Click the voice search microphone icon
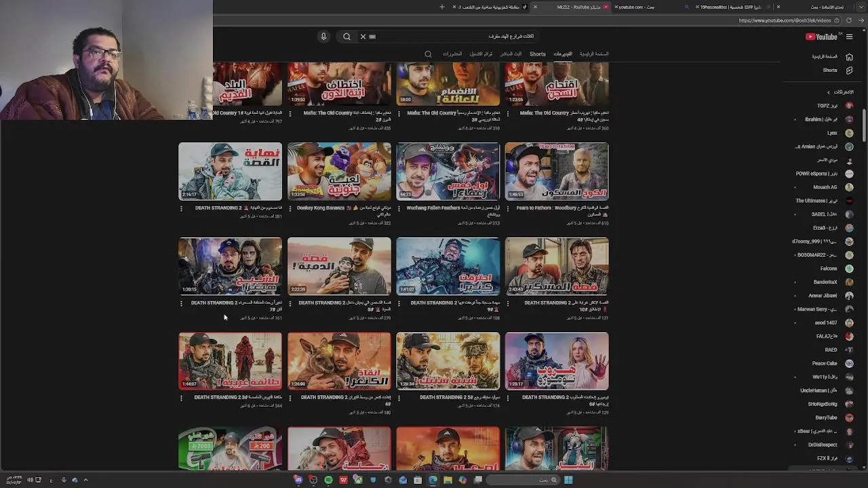Image resolution: width=868 pixels, height=488 pixels. (323, 37)
